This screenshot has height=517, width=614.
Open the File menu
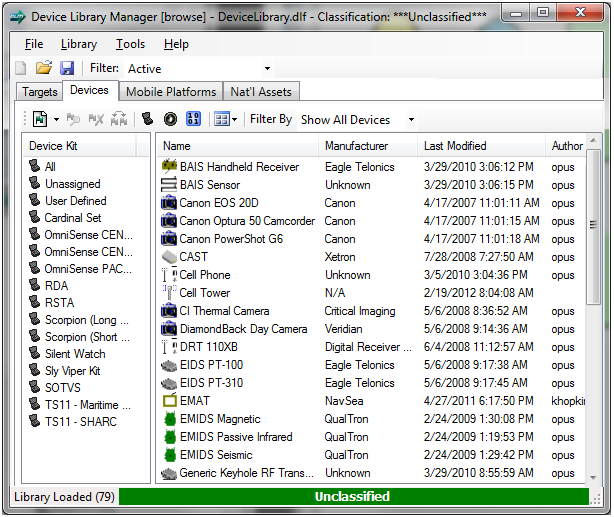click(x=34, y=44)
